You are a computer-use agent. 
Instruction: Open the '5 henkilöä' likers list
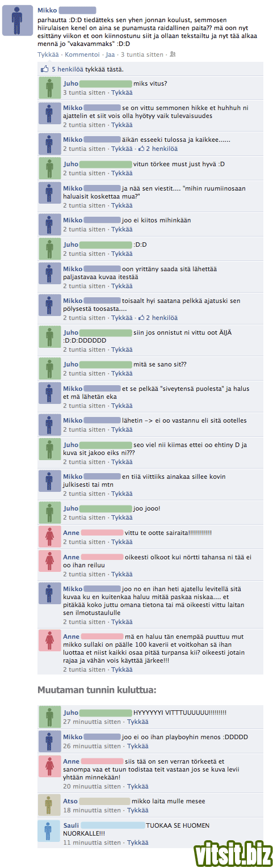[68, 69]
